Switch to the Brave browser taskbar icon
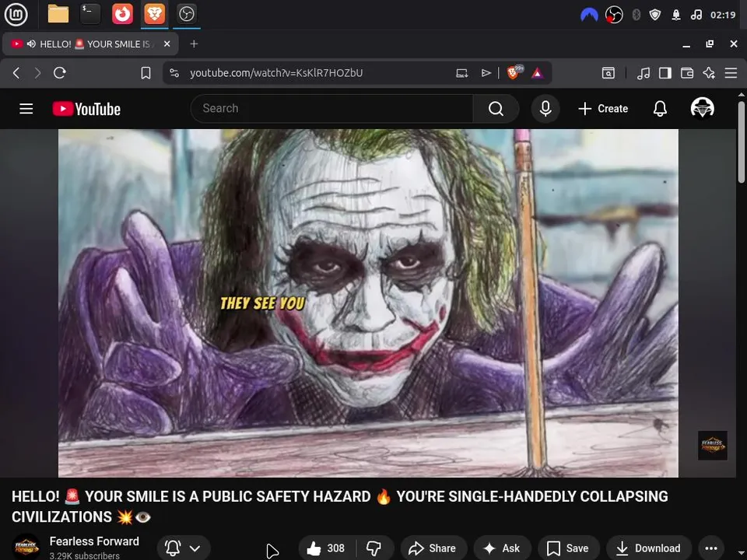747x560 pixels. coord(154,14)
